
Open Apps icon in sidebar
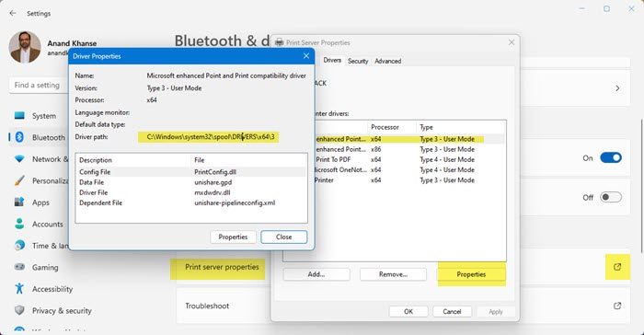pos(19,202)
